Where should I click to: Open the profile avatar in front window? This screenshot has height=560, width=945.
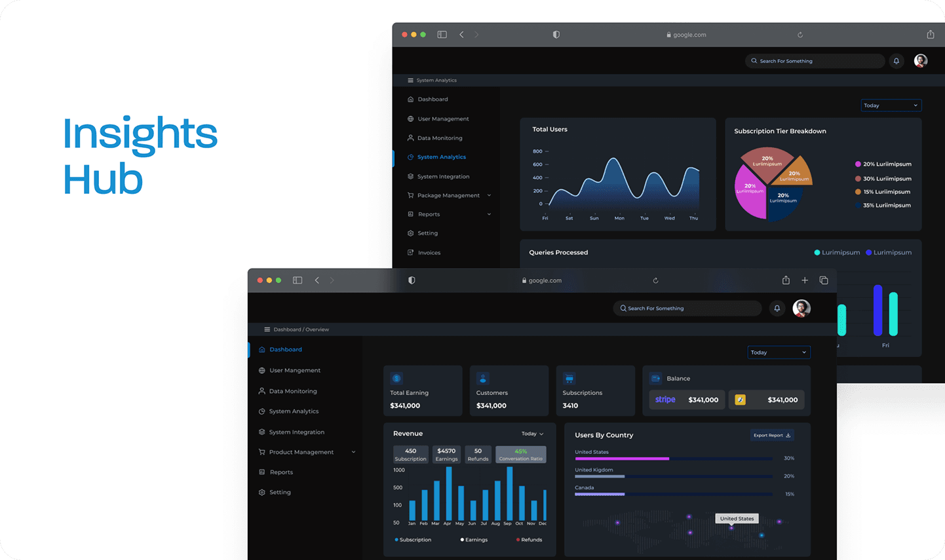tap(801, 308)
